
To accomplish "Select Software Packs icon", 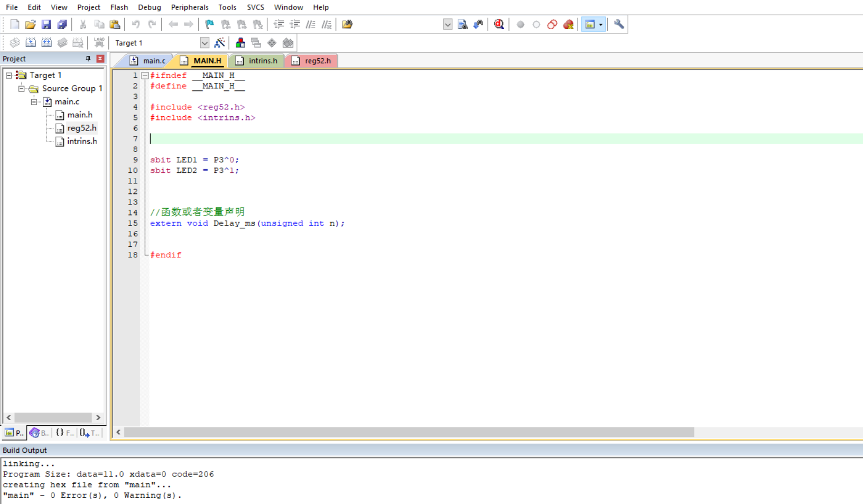I will pos(288,43).
